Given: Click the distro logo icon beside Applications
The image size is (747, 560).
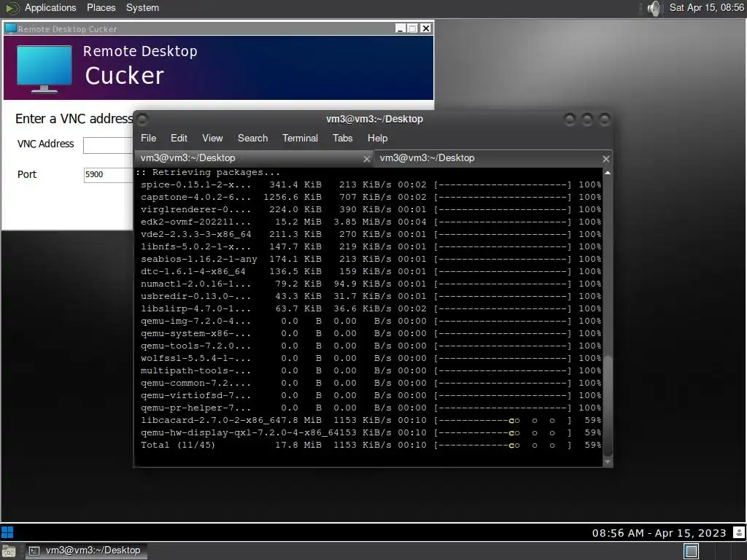Looking at the screenshot, I should [12, 8].
